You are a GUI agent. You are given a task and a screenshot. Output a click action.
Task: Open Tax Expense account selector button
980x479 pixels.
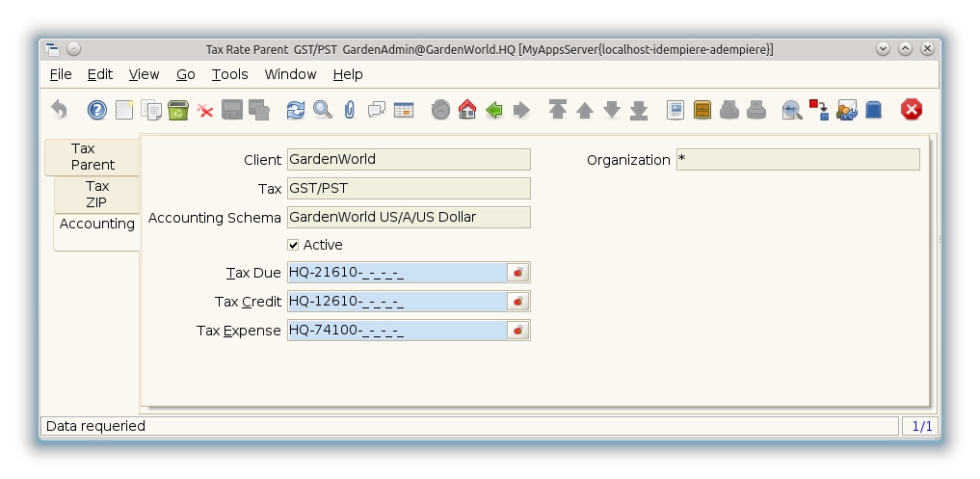518,331
